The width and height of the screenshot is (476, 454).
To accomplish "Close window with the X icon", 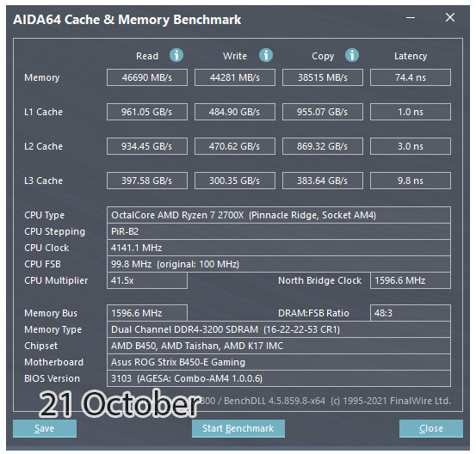I will tap(450, 17).
